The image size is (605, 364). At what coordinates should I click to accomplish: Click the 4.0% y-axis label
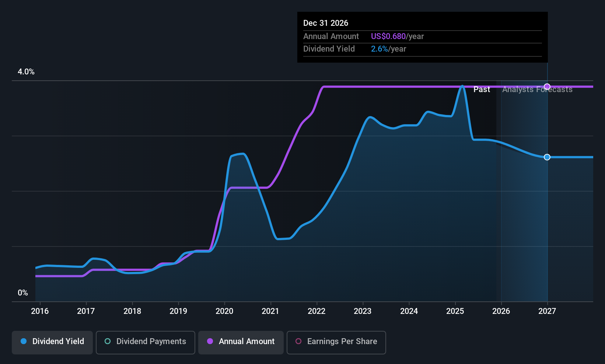pos(26,72)
